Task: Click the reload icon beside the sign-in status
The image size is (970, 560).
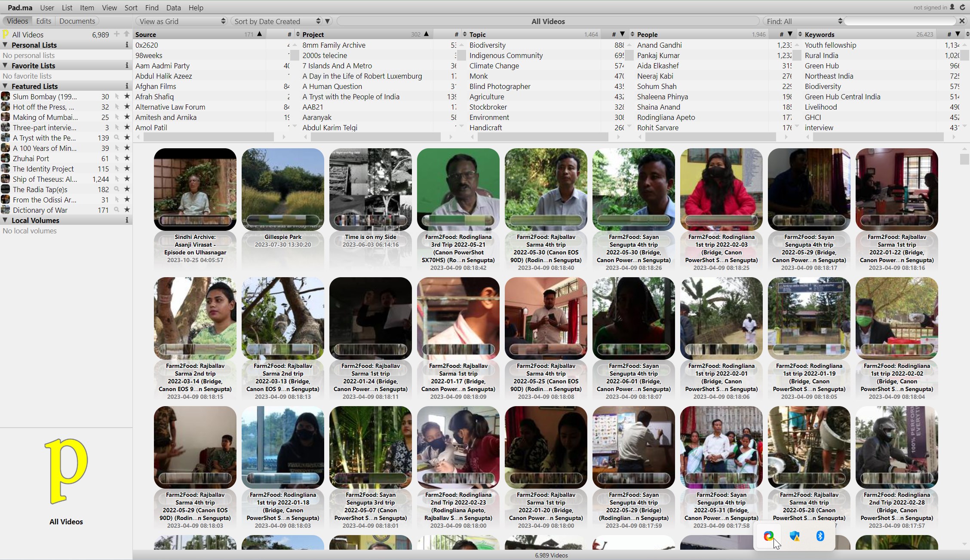Action: pos(963,7)
